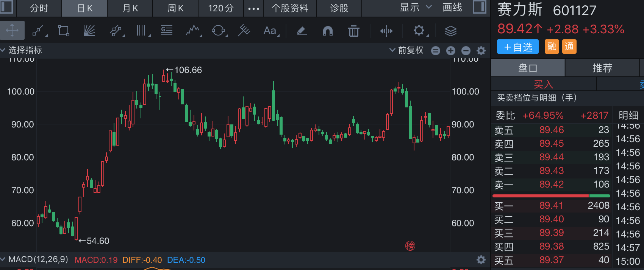Open the 显示 display dropdown
The height and width of the screenshot is (270, 644).
tap(416, 7)
